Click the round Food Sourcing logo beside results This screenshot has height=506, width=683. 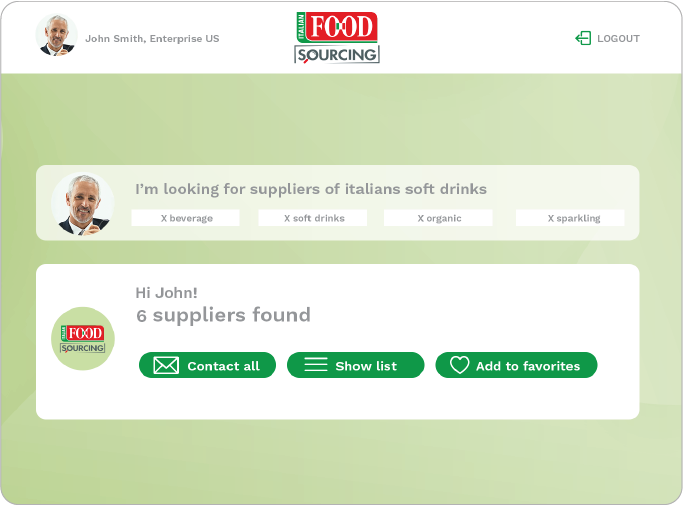click(83, 339)
